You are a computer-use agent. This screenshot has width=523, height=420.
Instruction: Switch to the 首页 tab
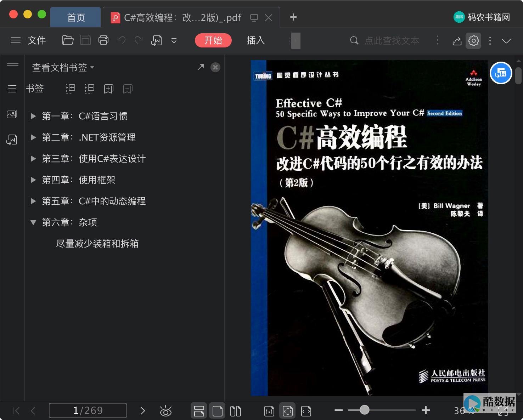pos(76,17)
